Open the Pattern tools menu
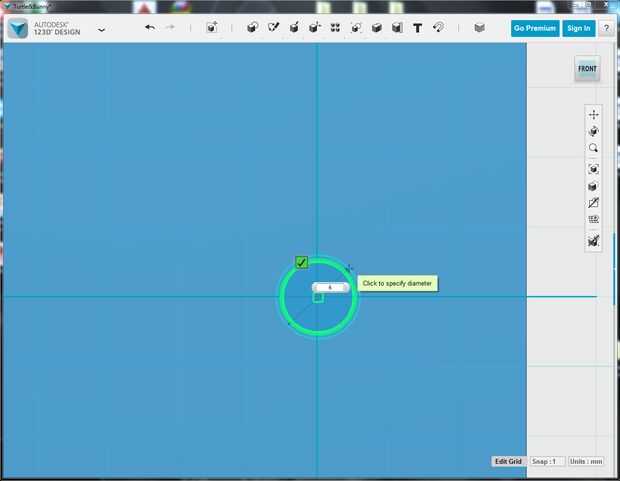620x481 pixels. (335, 27)
